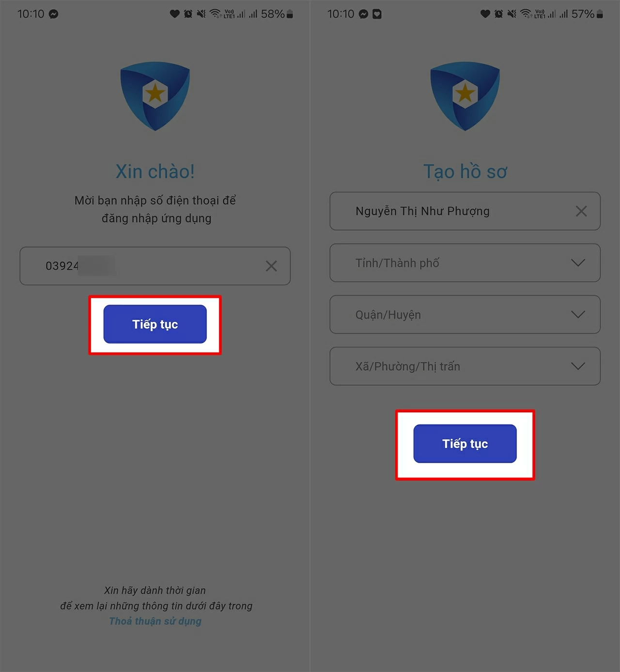Tap battery icon at 58% on left screen
This screenshot has height=672, width=620.
coord(290,14)
